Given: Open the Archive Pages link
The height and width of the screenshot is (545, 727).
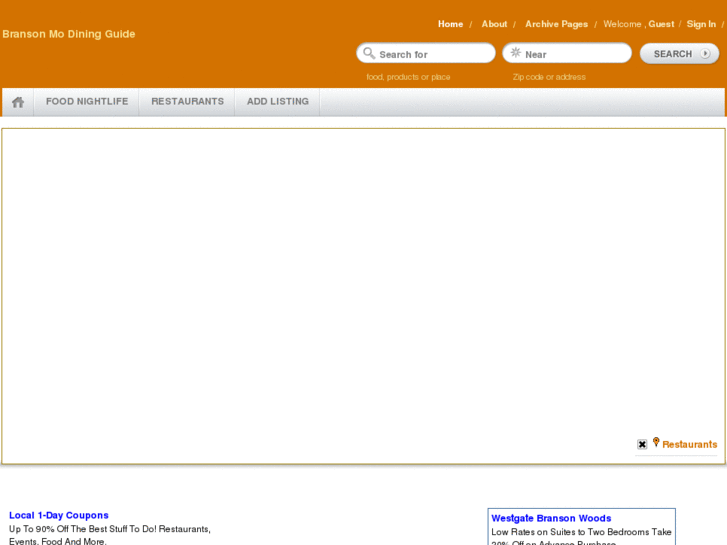Looking at the screenshot, I should click(x=556, y=24).
